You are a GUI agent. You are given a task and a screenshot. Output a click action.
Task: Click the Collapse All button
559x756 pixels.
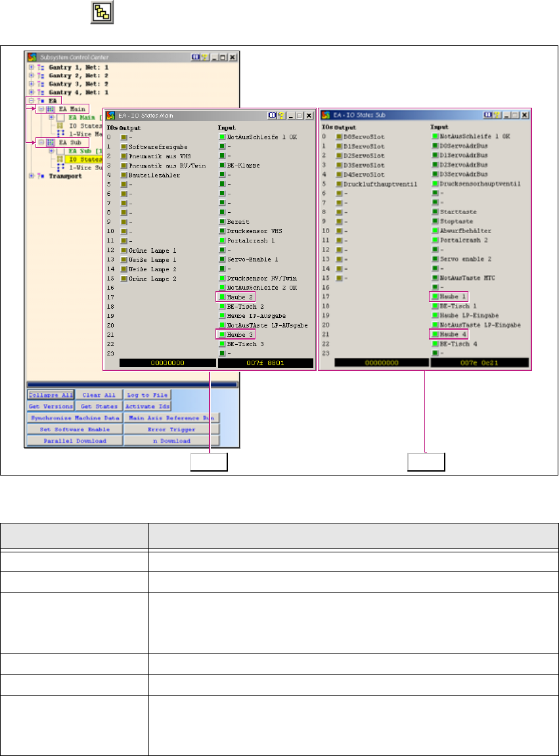point(51,395)
